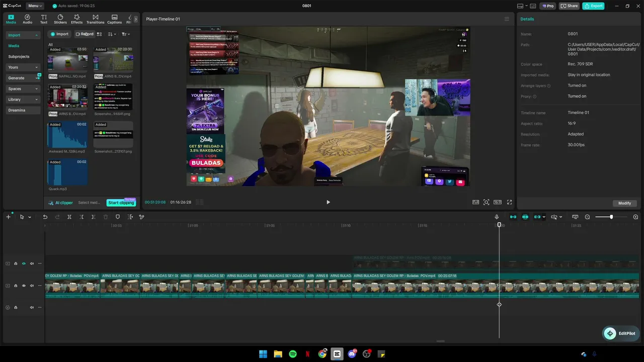Open the 16:9 aspect ratio selector under the player

click(x=498, y=202)
